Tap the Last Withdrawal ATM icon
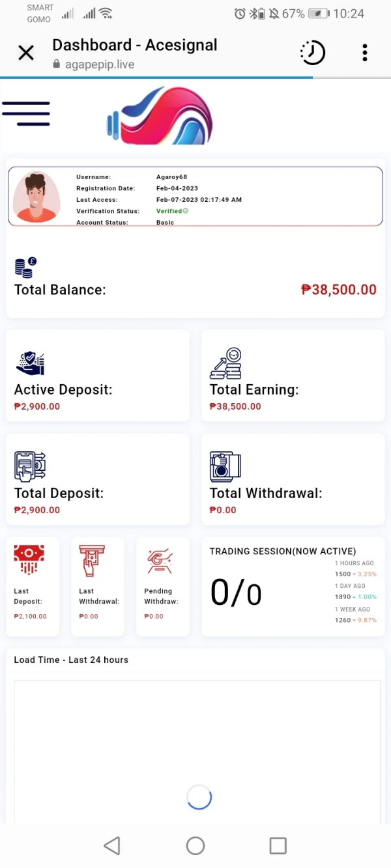This screenshot has height=868, width=391. (92, 561)
